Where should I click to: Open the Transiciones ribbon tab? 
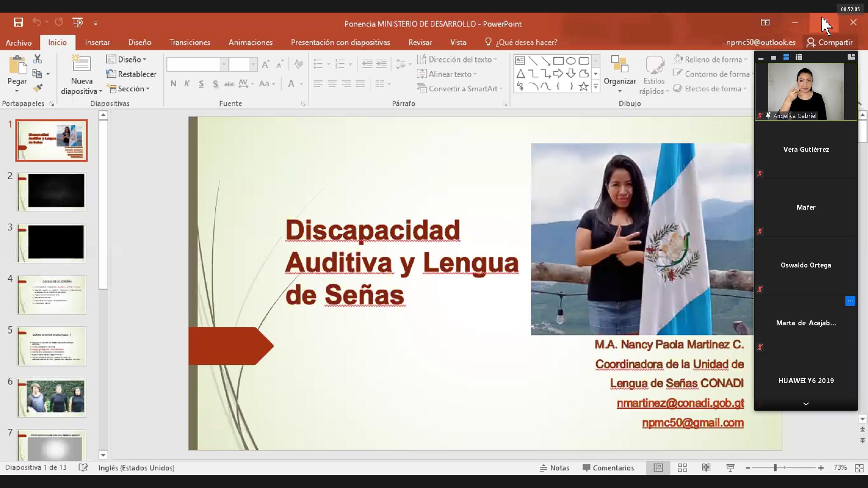(189, 42)
